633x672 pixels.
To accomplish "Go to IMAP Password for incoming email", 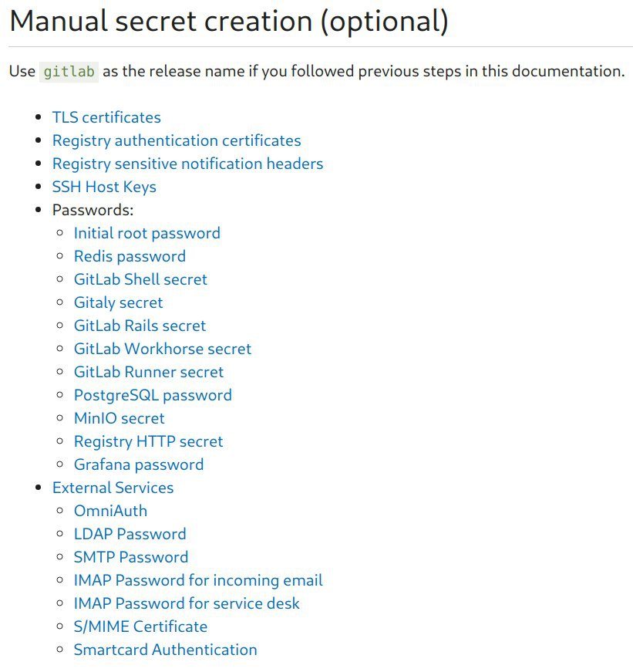I will 198,580.
